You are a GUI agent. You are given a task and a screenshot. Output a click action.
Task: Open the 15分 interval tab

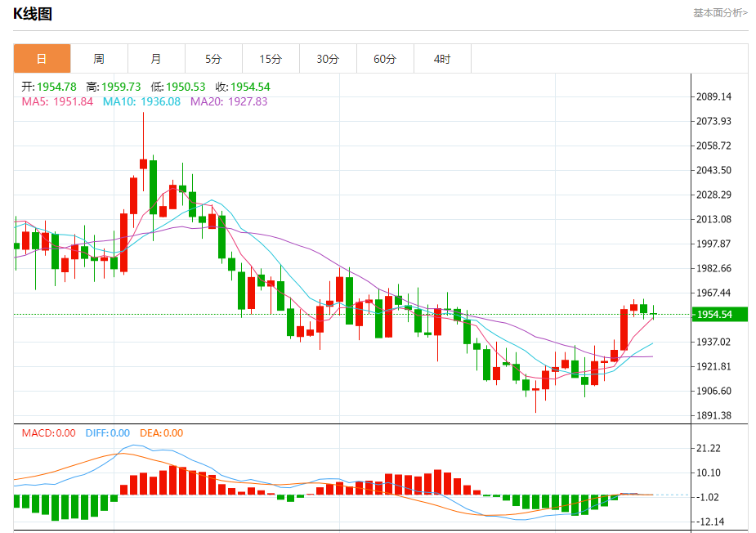coord(271,59)
